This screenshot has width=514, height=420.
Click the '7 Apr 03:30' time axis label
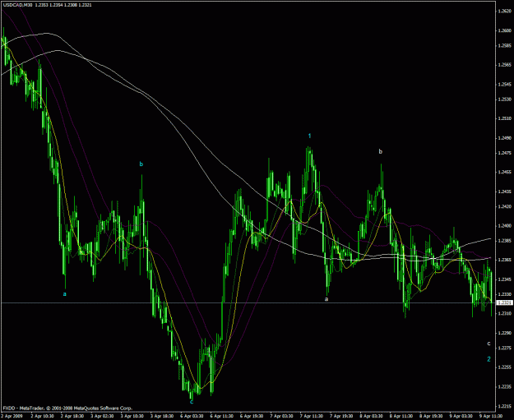tap(282, 416)
